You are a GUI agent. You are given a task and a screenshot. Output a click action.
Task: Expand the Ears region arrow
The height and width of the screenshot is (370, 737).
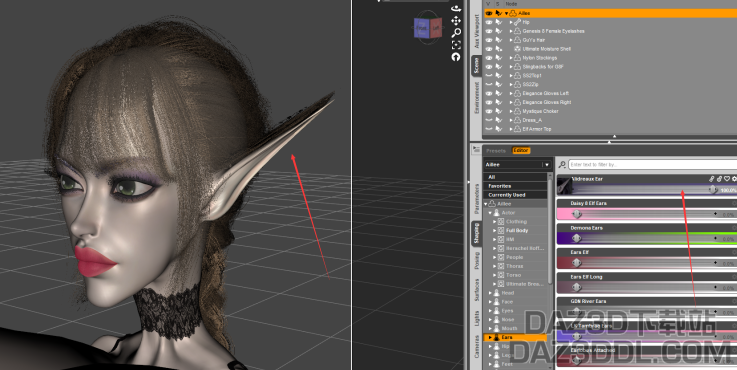(490, 338)
